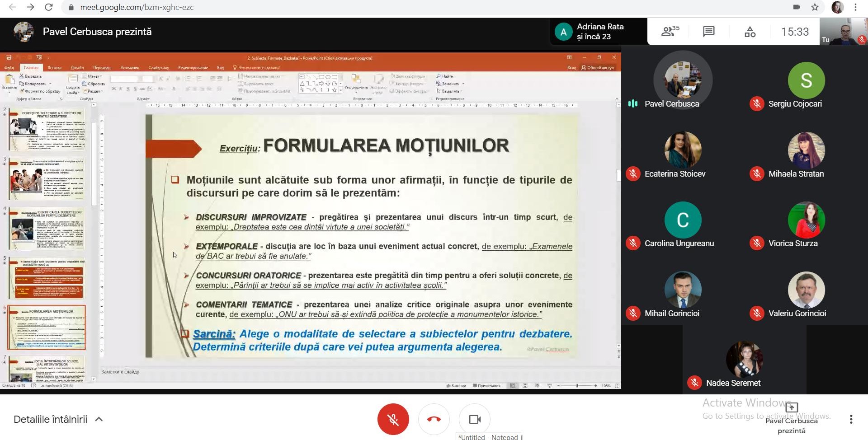Toggle underline Ч in PowerPoint font group
868x440 pixels.
tap(128, 89)
